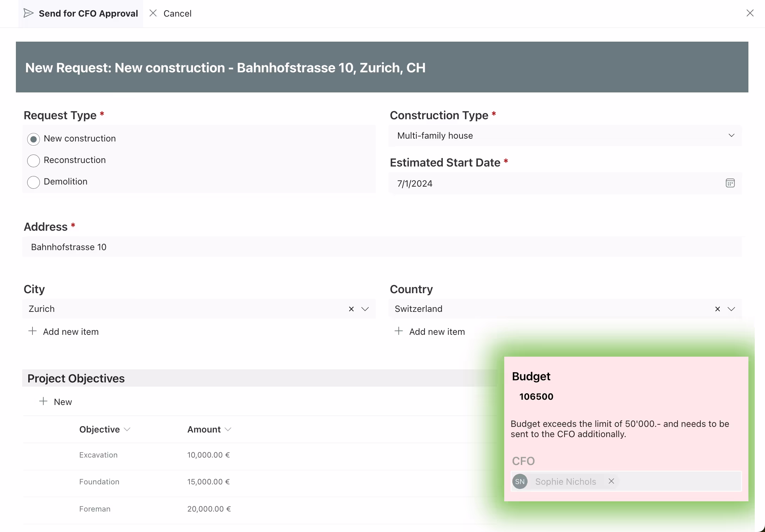
Task: Add a New project objective
Action: 55,401
